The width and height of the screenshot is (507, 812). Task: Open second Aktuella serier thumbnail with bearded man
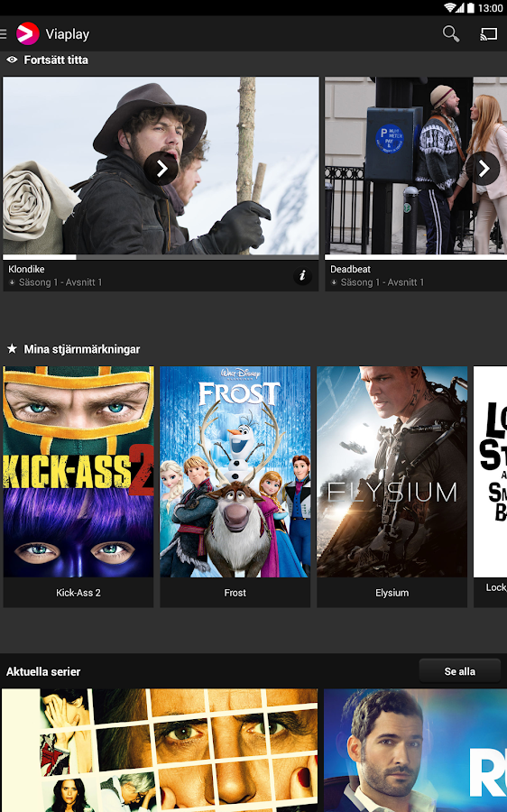(x=415, y=751)
